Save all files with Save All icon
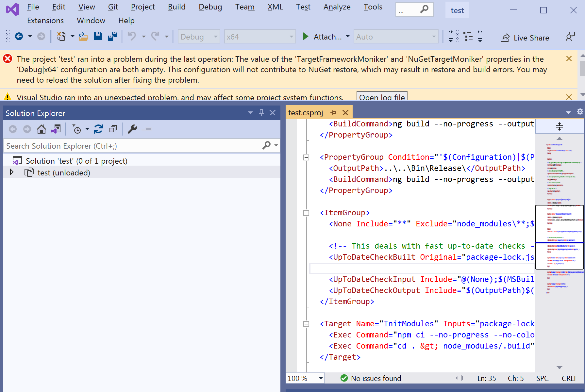Viewport: 585px width, 392px height. tap(112, 36)
